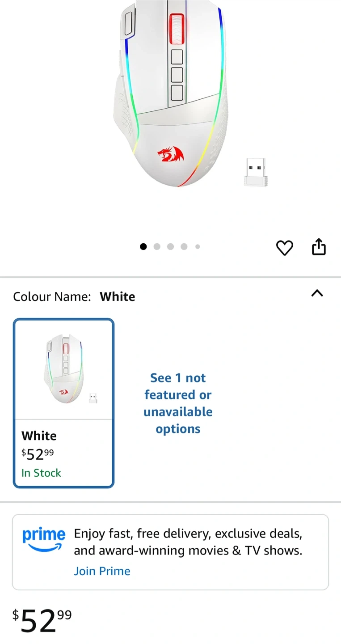341x644 pixels.
Task: Select the third image carousel dot
Action: click(x=170, y=246)
